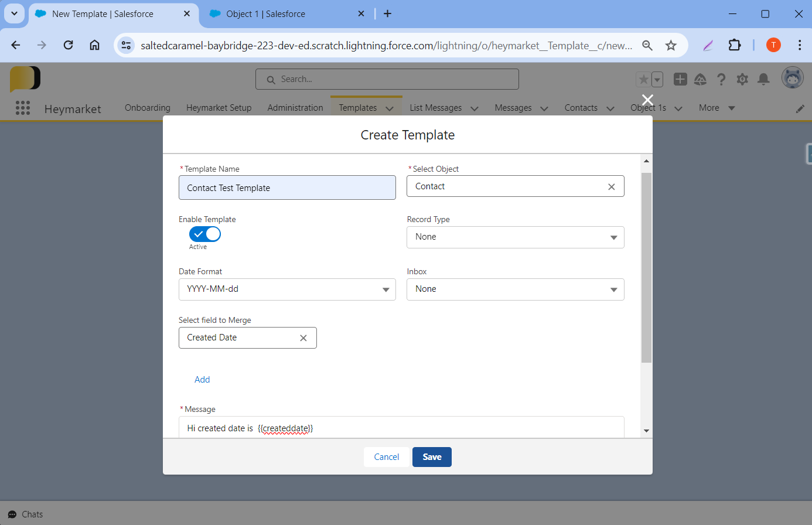This screenshot has height=525, width=812.
Task: Open a new browser tab
Action: [387, 13]
